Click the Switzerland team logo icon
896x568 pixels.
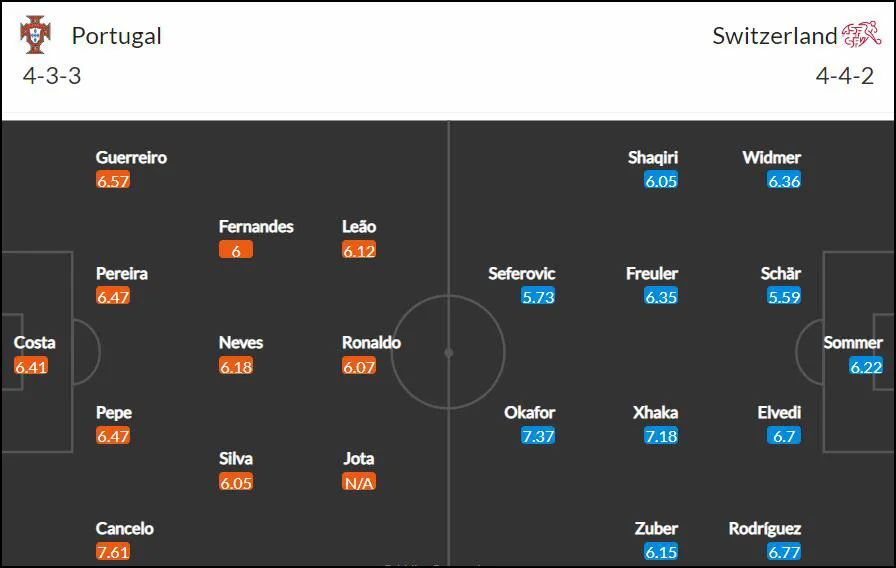click(x=861, y=34)
